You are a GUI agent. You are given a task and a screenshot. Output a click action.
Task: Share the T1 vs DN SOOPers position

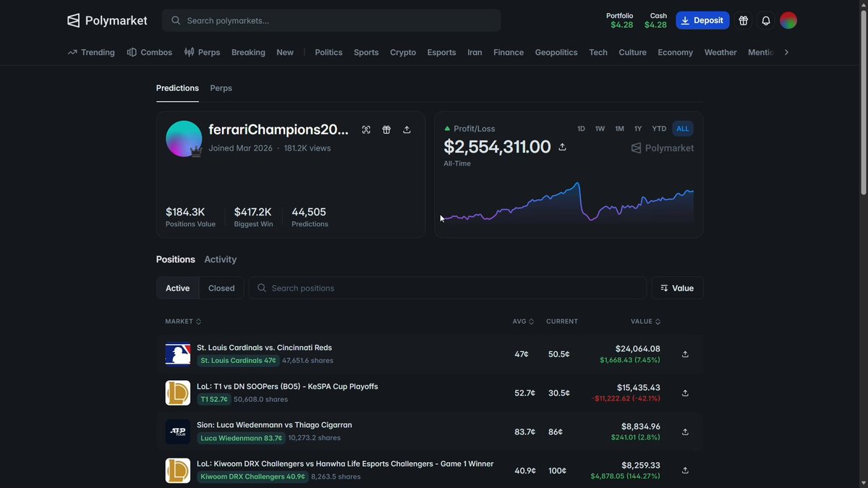[x=685, y=393]
